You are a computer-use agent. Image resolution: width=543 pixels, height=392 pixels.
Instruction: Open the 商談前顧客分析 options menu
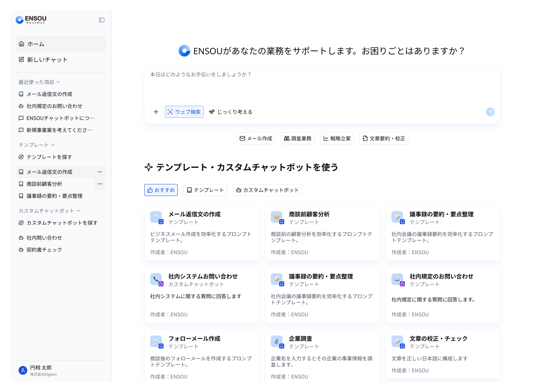[100, 184]
